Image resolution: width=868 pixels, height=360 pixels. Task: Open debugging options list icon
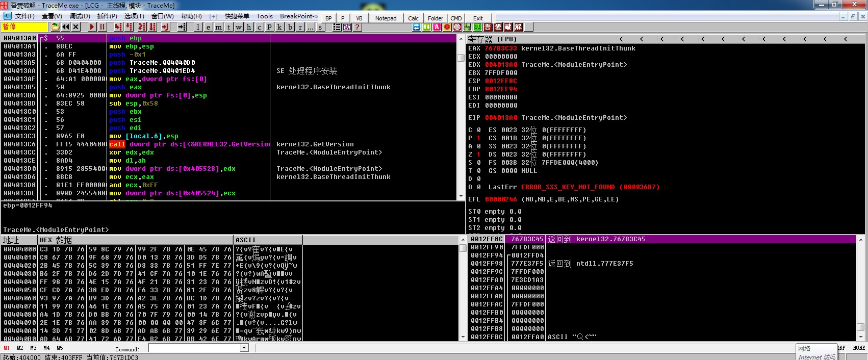[x=337, y=27]
